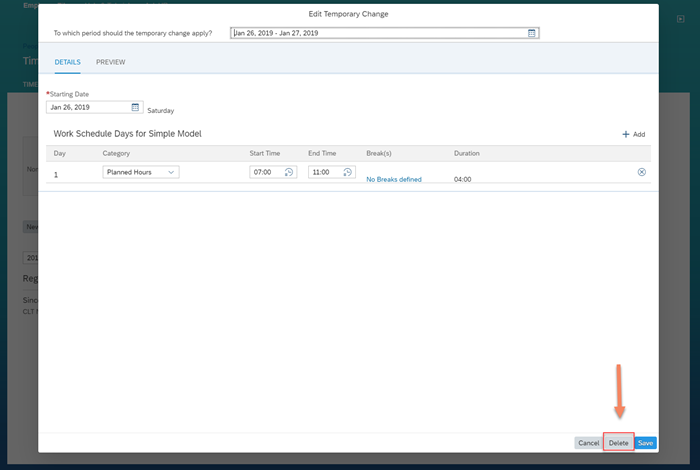
Task: Open time picker for Start Time 07:00
Action: point(289,172)
